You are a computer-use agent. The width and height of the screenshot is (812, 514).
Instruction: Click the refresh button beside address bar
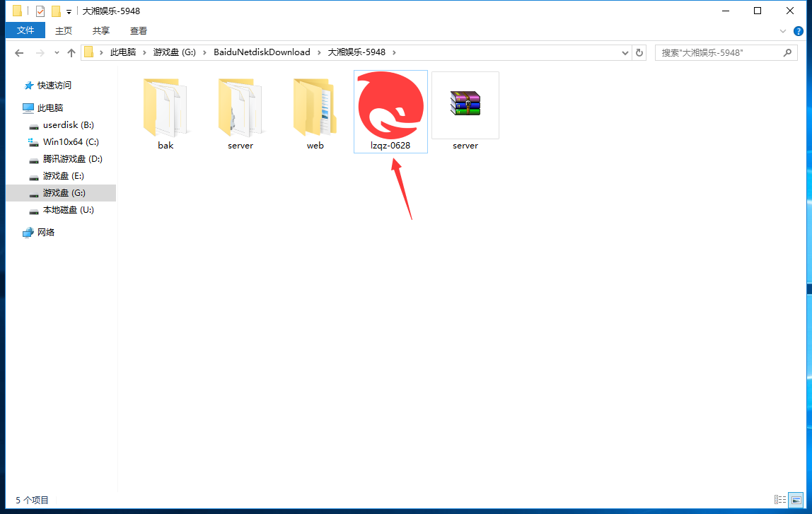(x=639, y=52)
